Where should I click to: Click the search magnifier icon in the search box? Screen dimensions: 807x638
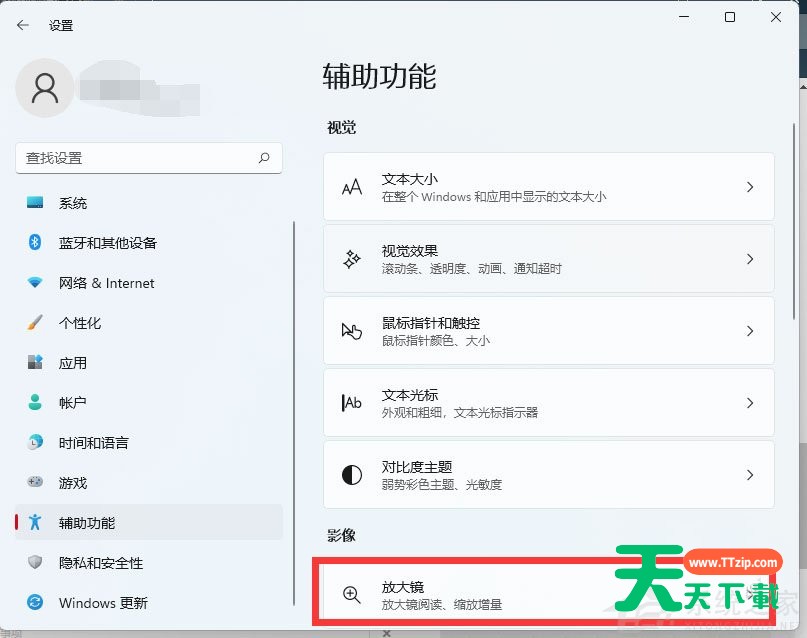pos(264,158)
